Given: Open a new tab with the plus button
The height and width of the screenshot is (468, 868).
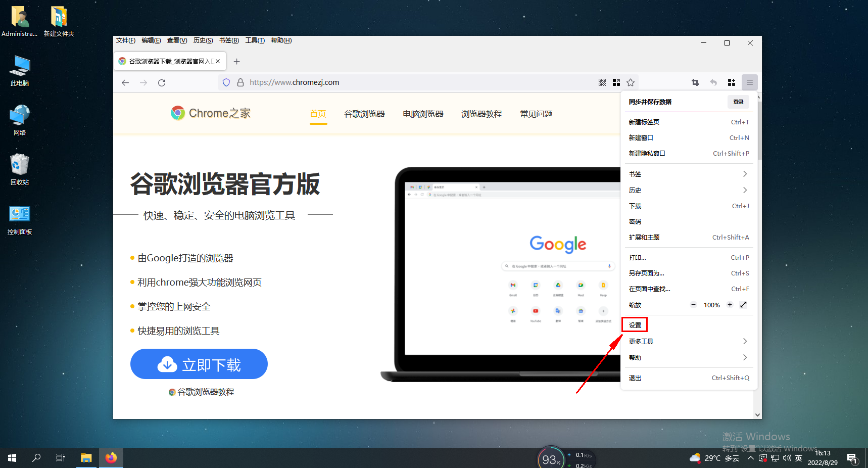Looking at the screenshot, I should pyautogui.click(x=237, y=61).
